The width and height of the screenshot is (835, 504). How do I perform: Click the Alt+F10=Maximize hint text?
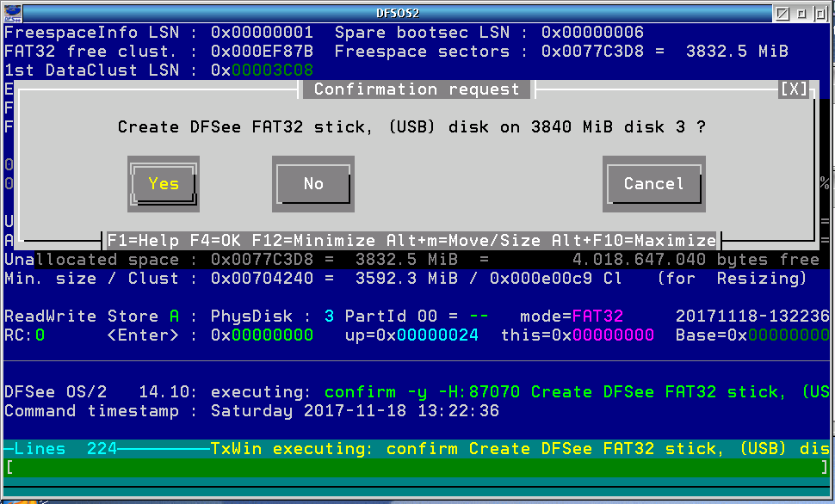click(634, 241)
